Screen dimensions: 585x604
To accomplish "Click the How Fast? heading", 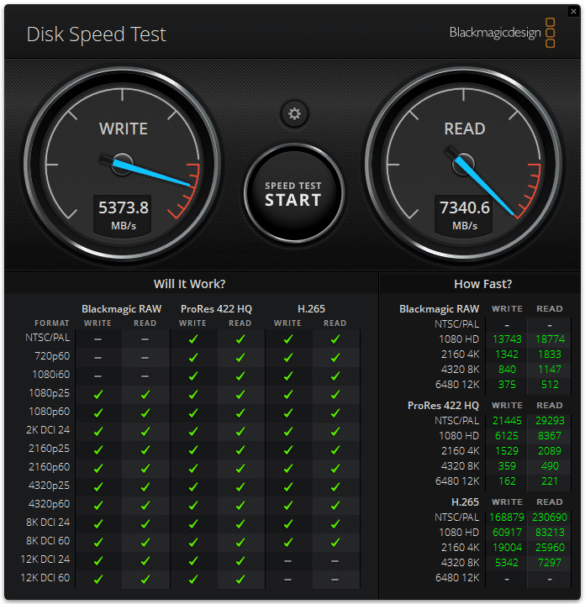I will tap(483, 284).
